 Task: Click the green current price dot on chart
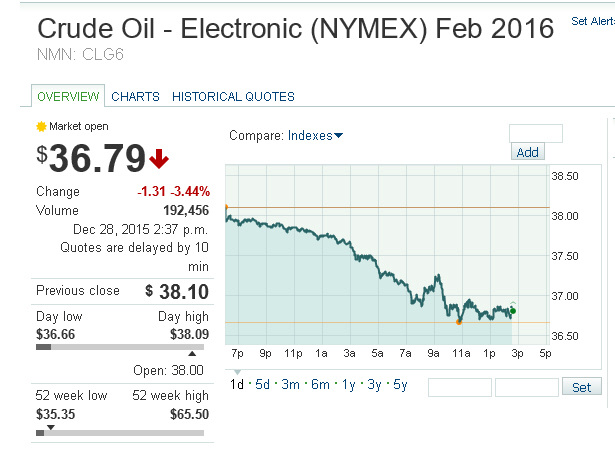[513, 311]
